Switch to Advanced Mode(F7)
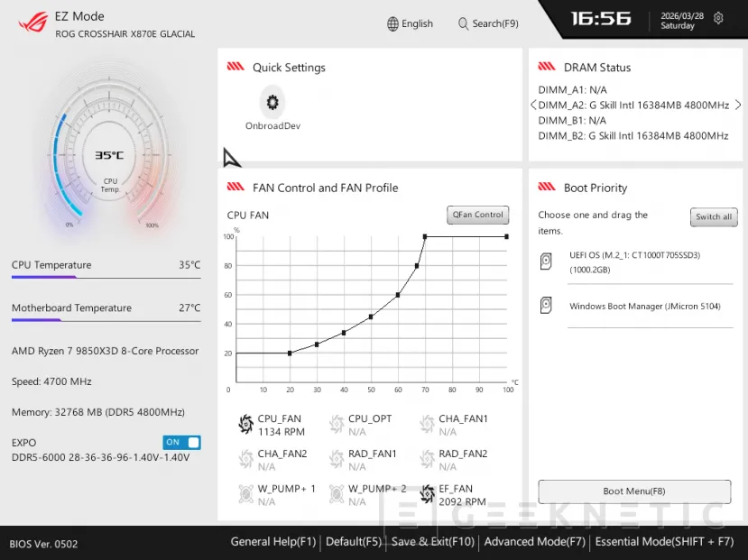Screen dimensions: 748x560 (534, 542)
